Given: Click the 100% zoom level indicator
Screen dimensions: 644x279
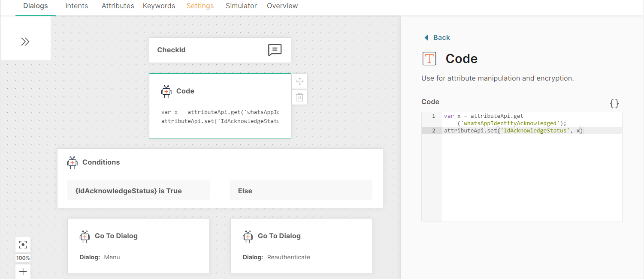Looking at the screenshot, I should click(23, 258).
